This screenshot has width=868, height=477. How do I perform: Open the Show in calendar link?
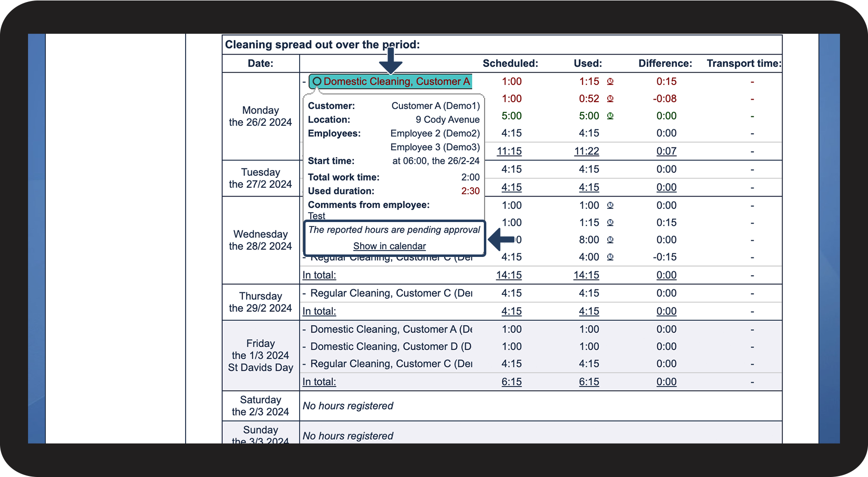pos(390,246)
